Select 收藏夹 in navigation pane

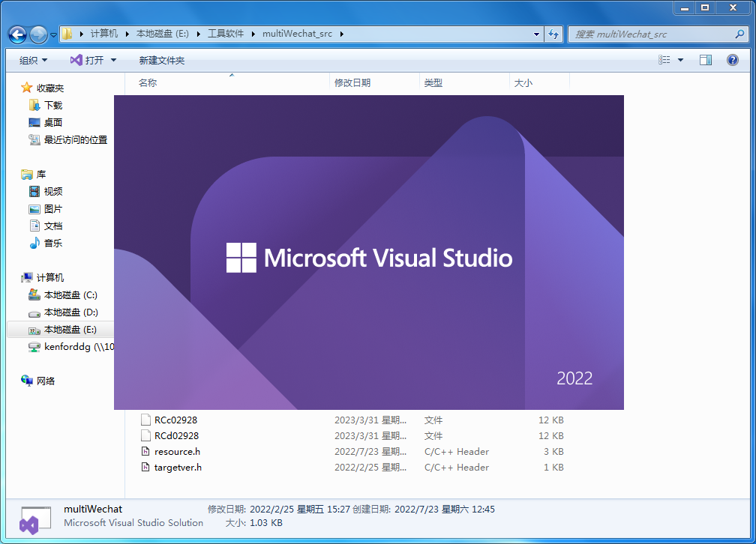[50, 88]
